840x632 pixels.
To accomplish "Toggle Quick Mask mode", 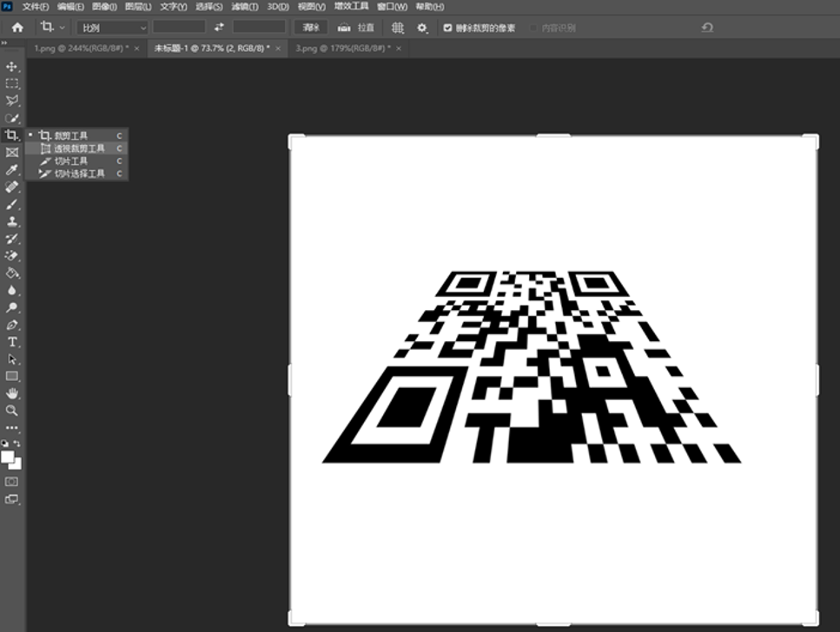I will click(x=11, y=482).
